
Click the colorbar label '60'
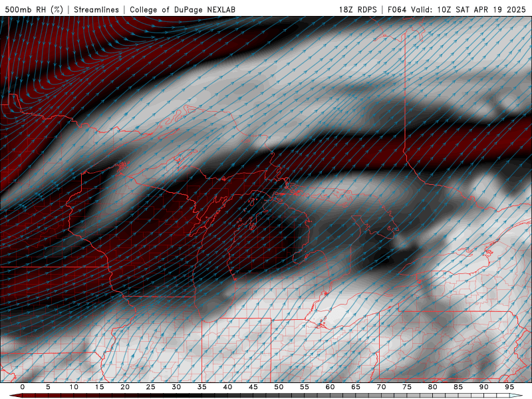(330, 387)
